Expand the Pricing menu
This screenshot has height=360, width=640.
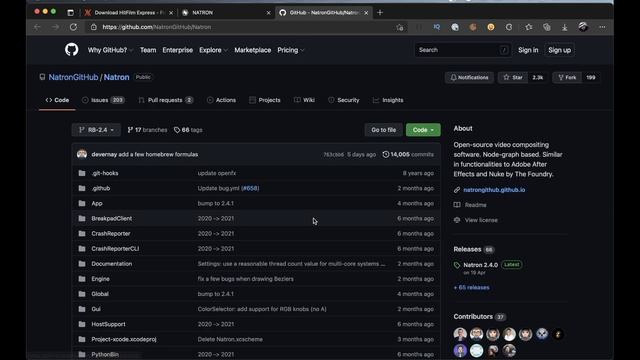291,50
